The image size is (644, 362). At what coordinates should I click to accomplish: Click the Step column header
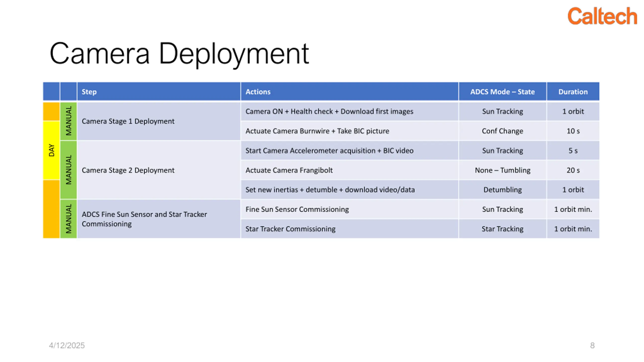pyautogui.click(x=159, y=92)
